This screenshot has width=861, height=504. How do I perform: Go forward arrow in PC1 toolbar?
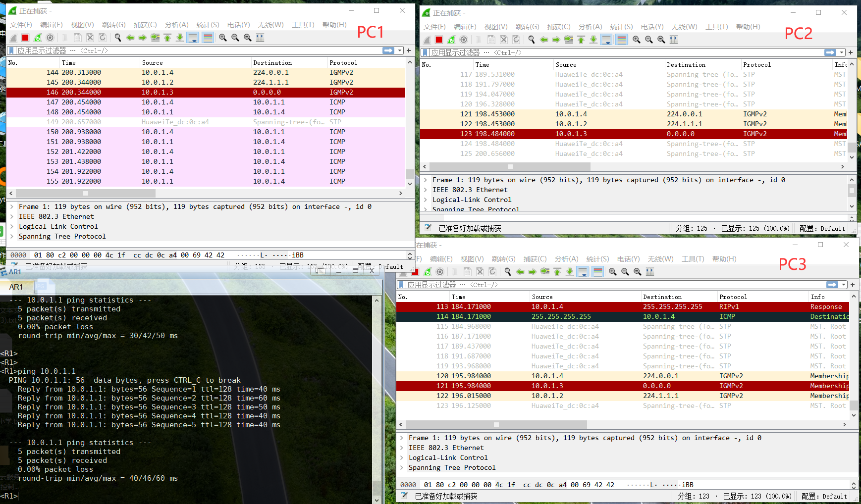(143, 38)
